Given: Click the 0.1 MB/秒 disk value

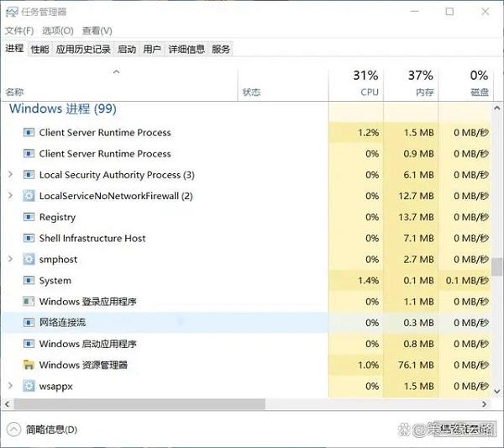Looking at the screenshot, I should (467, 281).
